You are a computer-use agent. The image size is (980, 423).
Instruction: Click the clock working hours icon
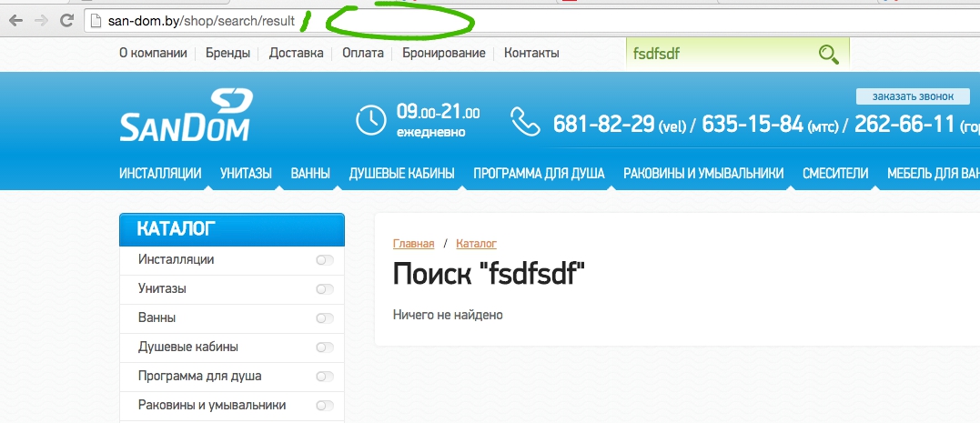(370, 120)
